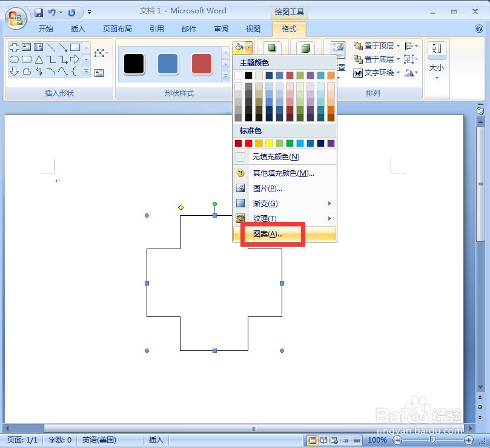
Task: Switch to outline view
Action: pyautogui.click(x=346, y=440)
